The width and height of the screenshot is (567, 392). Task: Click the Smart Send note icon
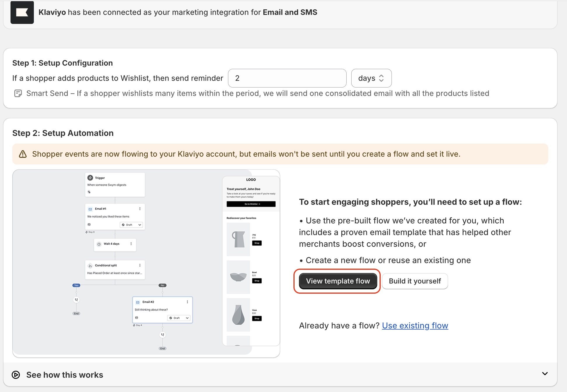coord(18,93)
